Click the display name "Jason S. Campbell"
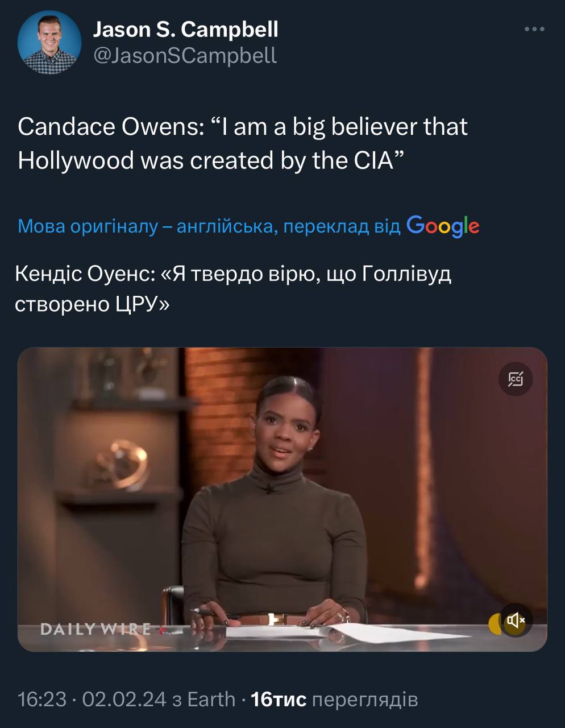This screenshot has width=565, height=728. tap(185, 29)
